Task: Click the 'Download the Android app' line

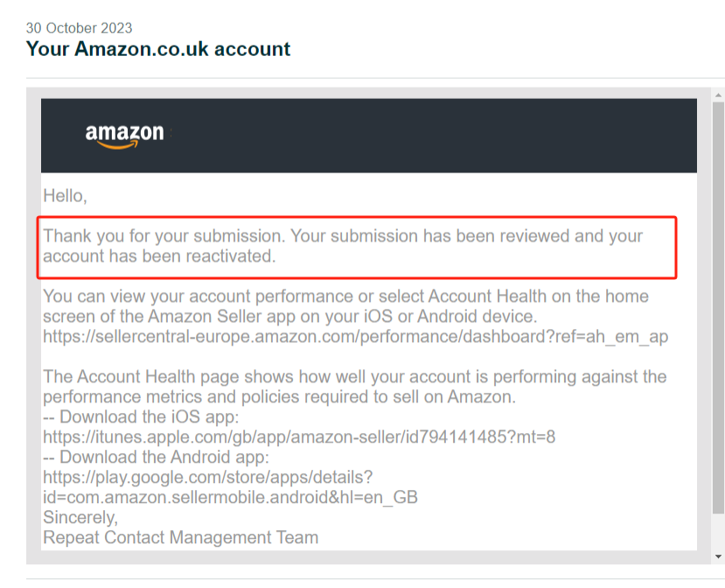Action: (x=156, y=457)
